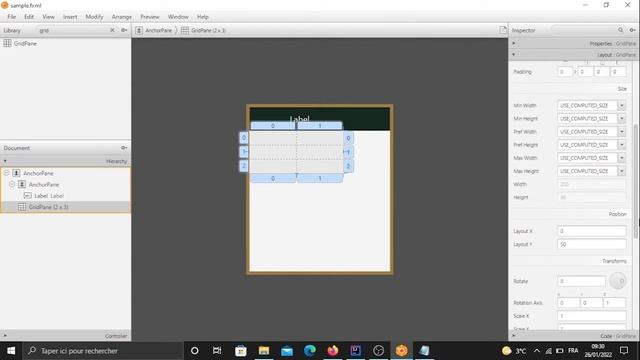Select the nested AnchorPane tree row
This screenshot has width=640, height=360.
tap(66, 184)
